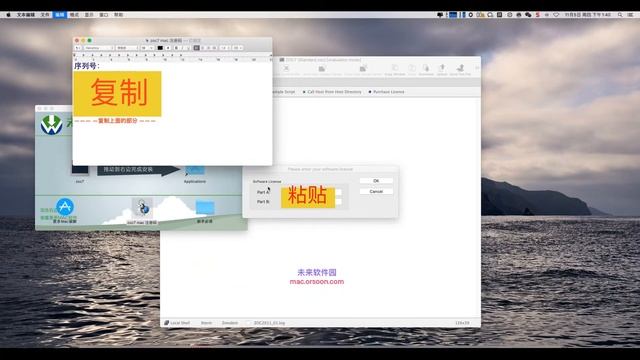Open the line spacing dropdown
The image size is (640, 360).
click(225, 48)
